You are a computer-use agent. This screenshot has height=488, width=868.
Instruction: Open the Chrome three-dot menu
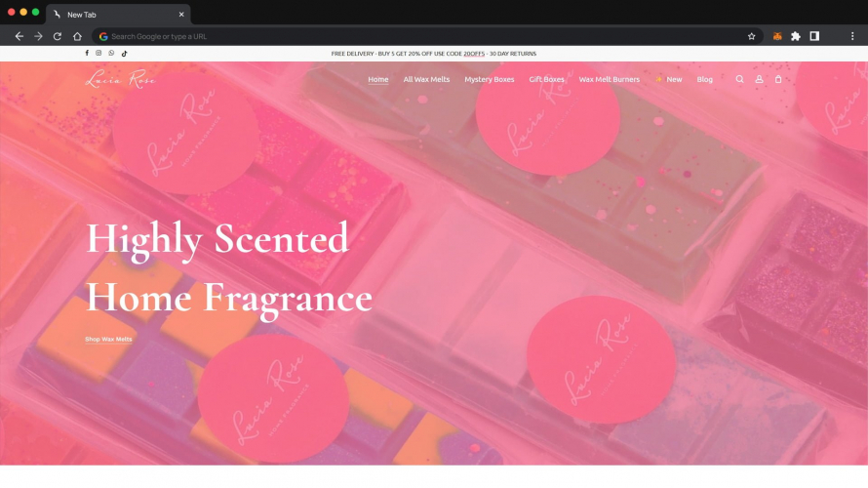(x=852, y=36)
